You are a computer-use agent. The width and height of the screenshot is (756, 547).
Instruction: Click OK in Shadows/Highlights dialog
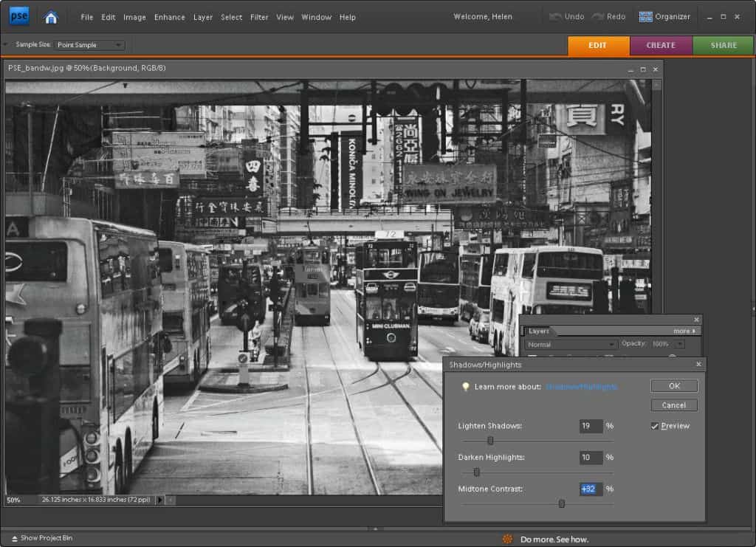[674, 386]
